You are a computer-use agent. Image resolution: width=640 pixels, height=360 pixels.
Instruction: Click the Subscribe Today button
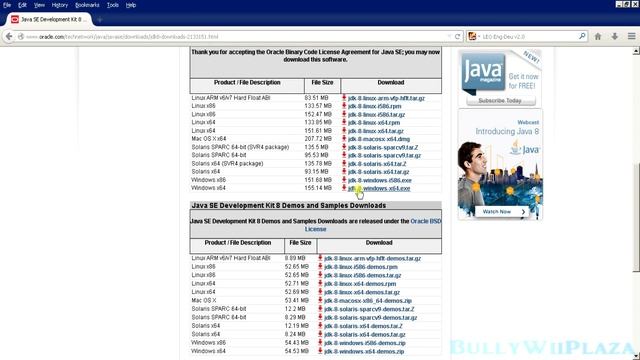[x=501, y=100]
